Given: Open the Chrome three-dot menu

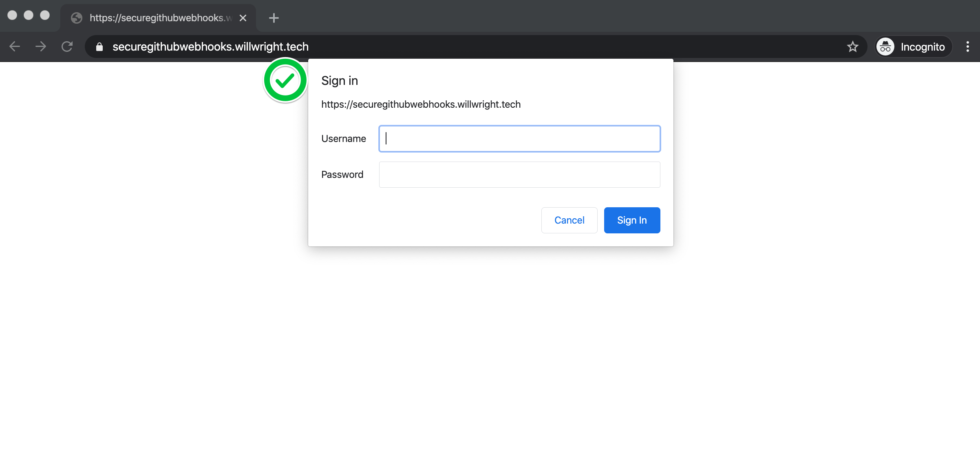Looking at the screenshot, I should (967, 47).
